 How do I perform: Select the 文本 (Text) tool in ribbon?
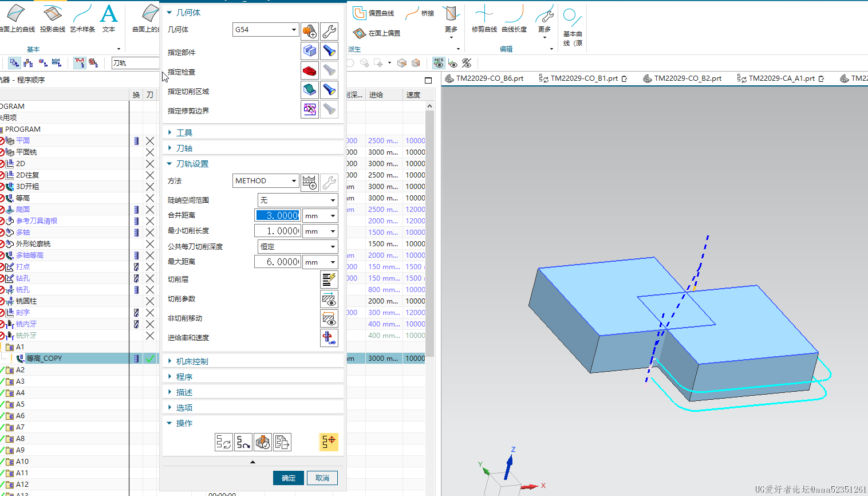[x=109, y=18]
